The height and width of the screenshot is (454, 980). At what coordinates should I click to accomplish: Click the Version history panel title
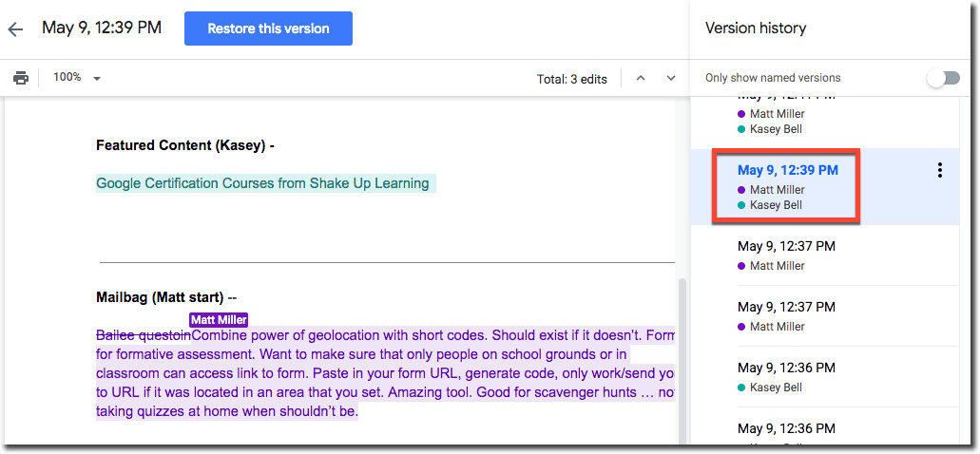[x=756, y=28]
